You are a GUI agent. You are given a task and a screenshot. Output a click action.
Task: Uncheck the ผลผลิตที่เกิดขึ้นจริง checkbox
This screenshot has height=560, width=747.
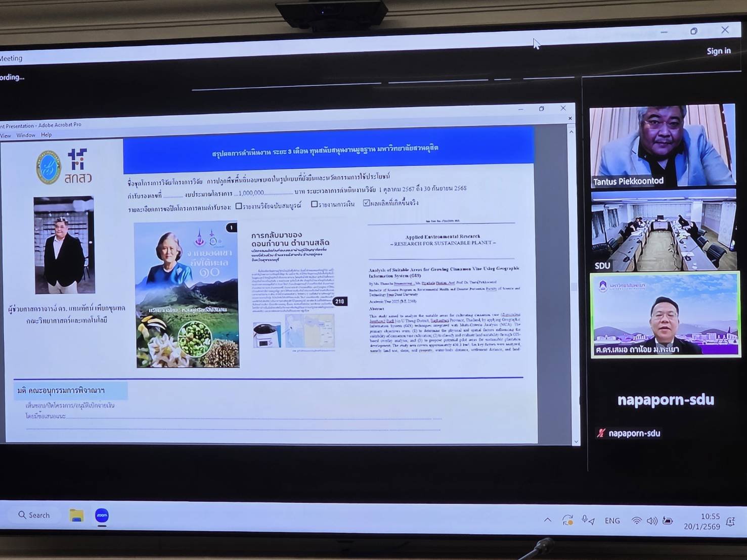coord(366,203)
